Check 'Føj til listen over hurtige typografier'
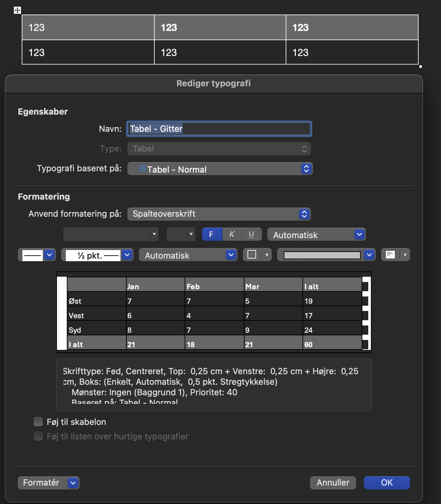Image resolution: width=441 pixels, height=504 pixels. 38,436
